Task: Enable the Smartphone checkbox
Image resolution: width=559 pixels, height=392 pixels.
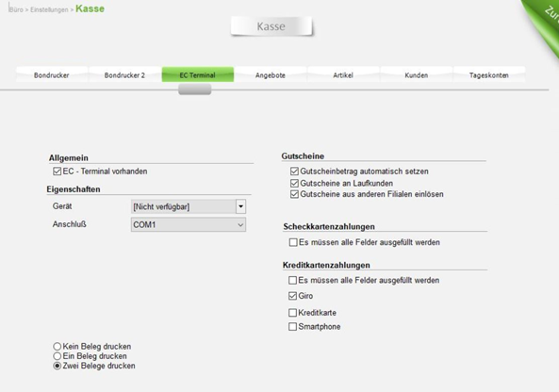Action: coord(292,326)
